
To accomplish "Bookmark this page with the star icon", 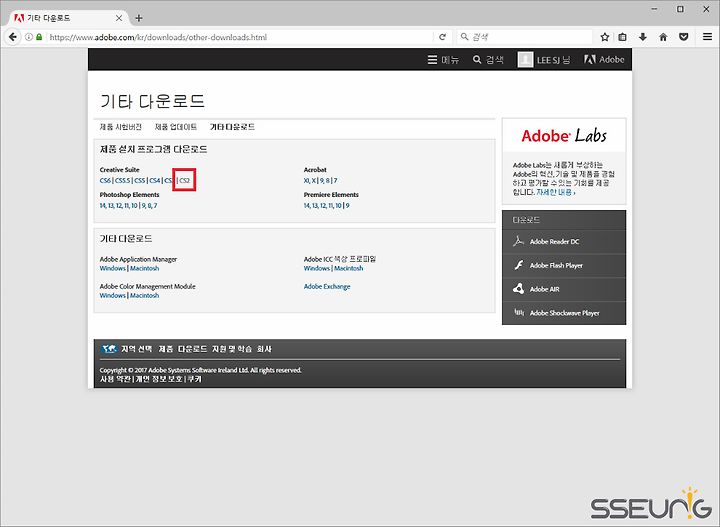I will coord(605,37).
